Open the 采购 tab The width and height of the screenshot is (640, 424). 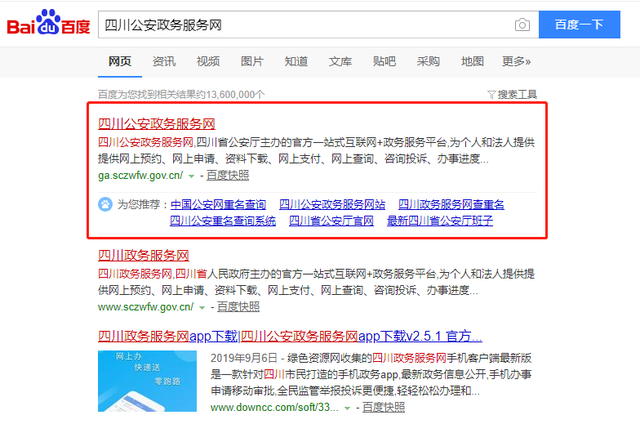(428, 62)
